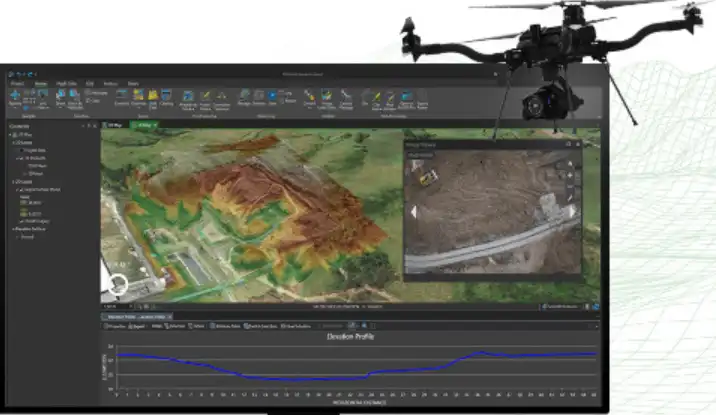Image resolution: width=716 pixels, height=415 pixels.
Task: Select the green 3D Map view tab
Action: tap(144, 125)
